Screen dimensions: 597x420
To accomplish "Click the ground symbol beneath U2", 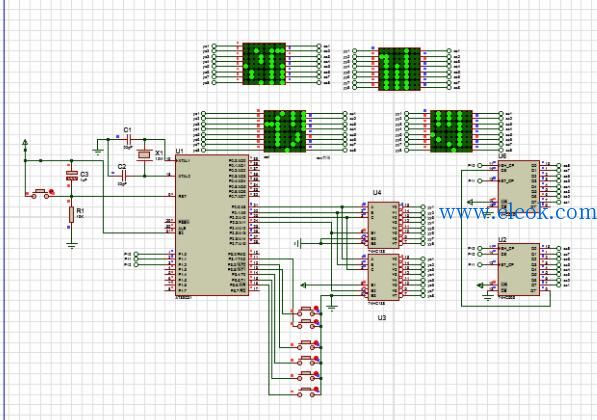I will pos(488,297).
